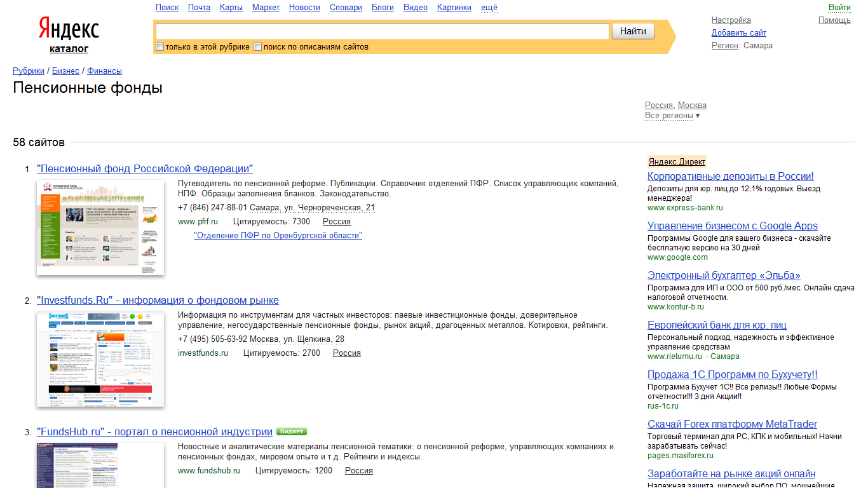
Task: Open the Investfunds site thumbnail
Action: point(100,359)
